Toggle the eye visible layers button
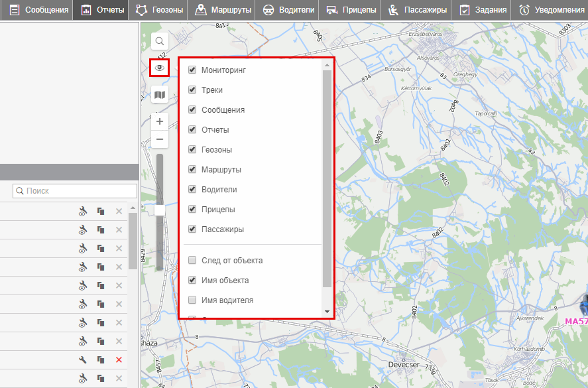This screenshot has height=388, width=588. click(x=160, y=68)
